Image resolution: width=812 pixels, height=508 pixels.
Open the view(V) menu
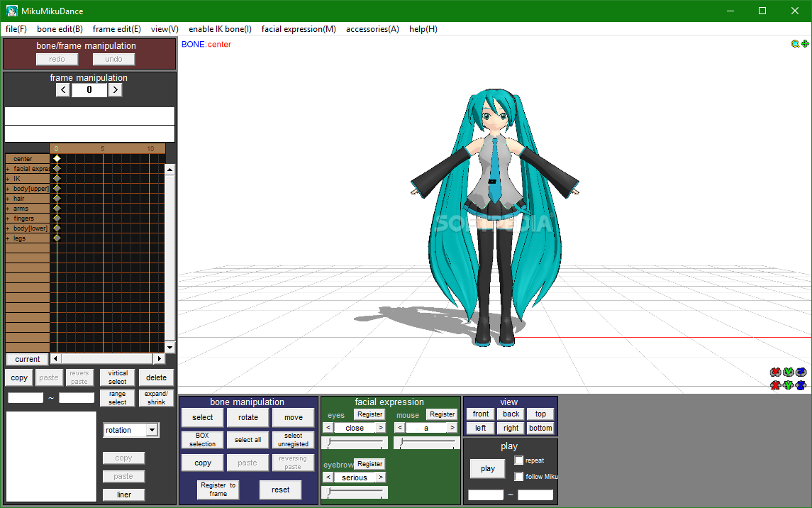point(165,29)
